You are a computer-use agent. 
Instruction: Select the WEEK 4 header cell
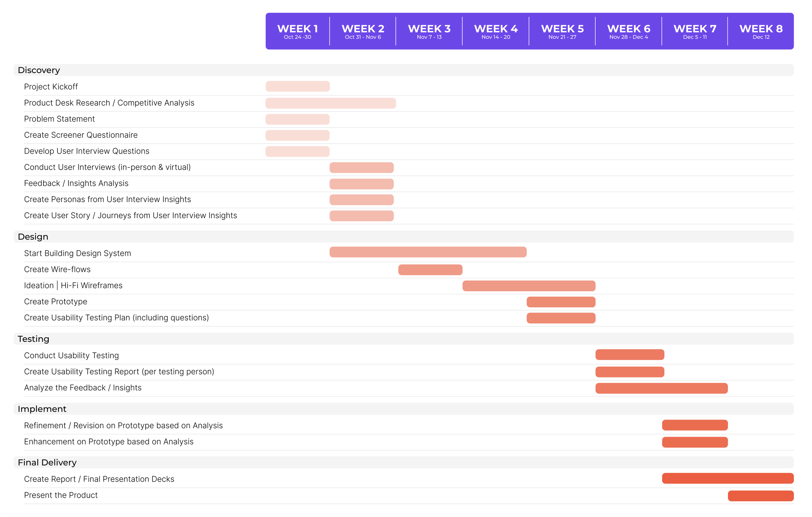495,32
